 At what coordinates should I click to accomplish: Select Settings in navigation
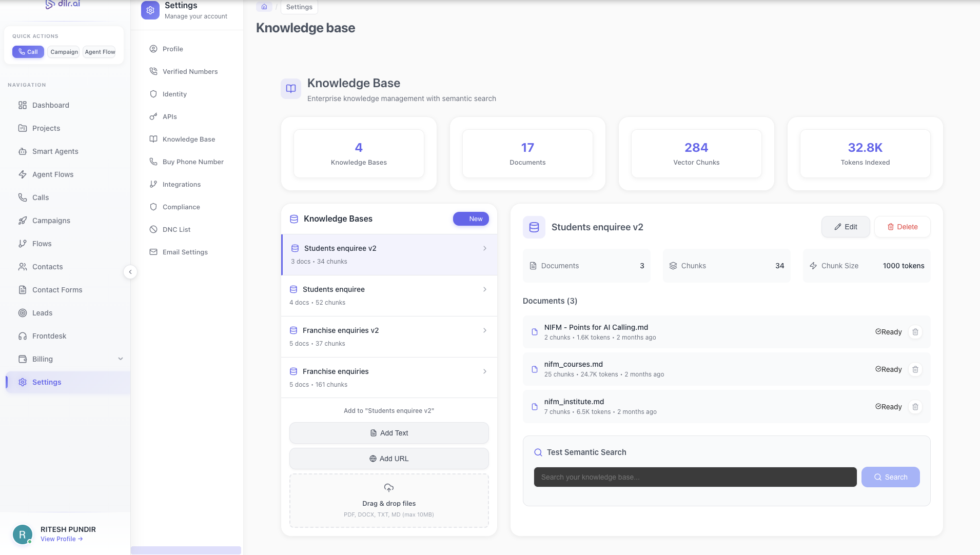pyautogui.click(x=67, y=382)
